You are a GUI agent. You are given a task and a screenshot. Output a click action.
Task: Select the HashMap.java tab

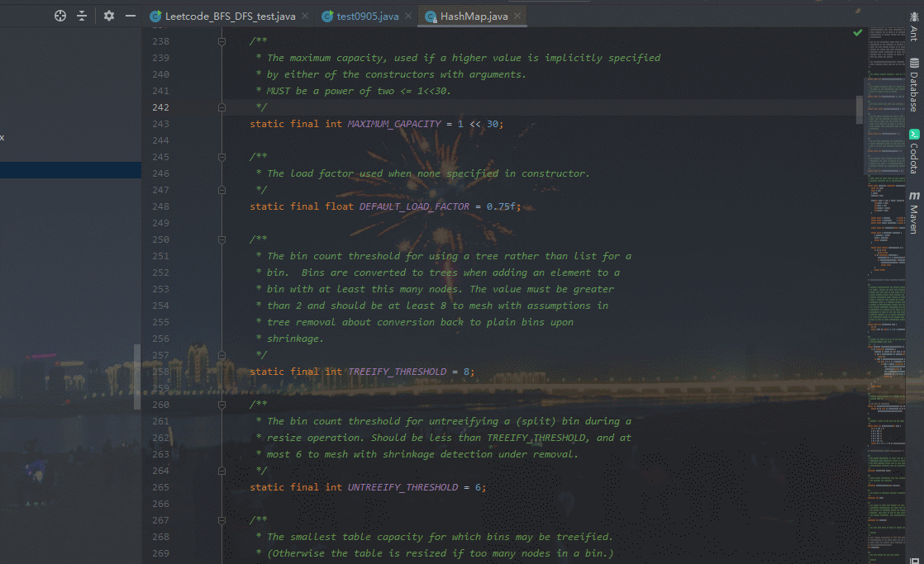click(x=474, y=17)
